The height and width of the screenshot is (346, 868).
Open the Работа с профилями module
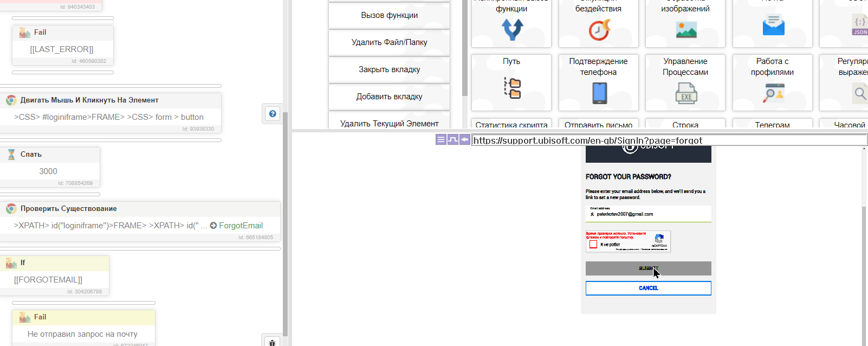click(x=773, y=93)
